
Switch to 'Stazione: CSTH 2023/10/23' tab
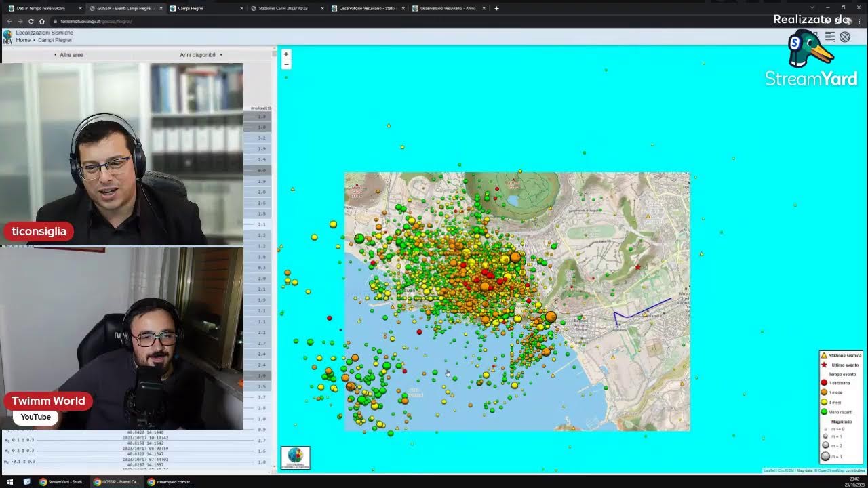click(286, 8)
